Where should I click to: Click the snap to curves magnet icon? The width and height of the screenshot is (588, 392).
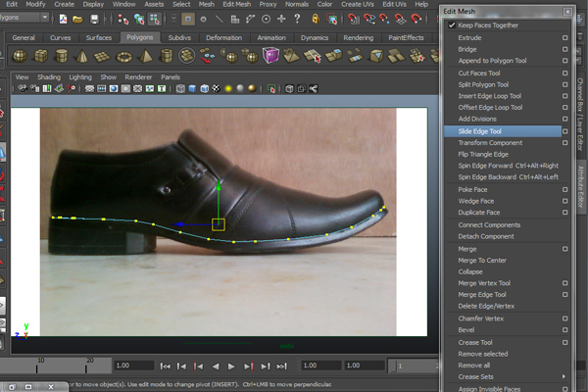coord(369,19)
